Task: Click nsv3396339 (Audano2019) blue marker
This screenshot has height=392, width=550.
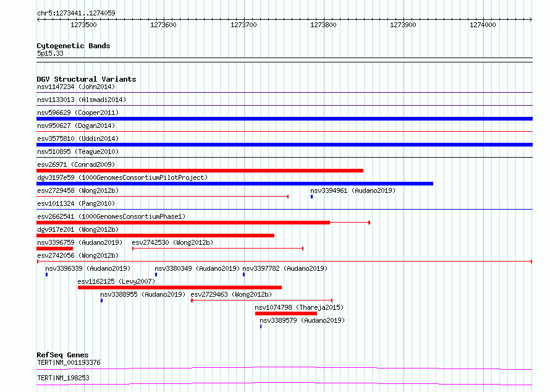Action: click(46, 275)
